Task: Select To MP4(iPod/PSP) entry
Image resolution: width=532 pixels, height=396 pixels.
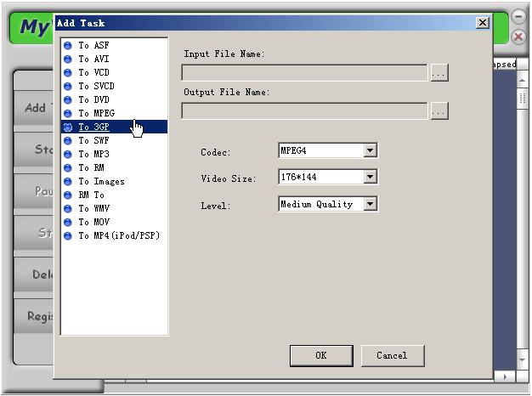Action: coord(119,235)
